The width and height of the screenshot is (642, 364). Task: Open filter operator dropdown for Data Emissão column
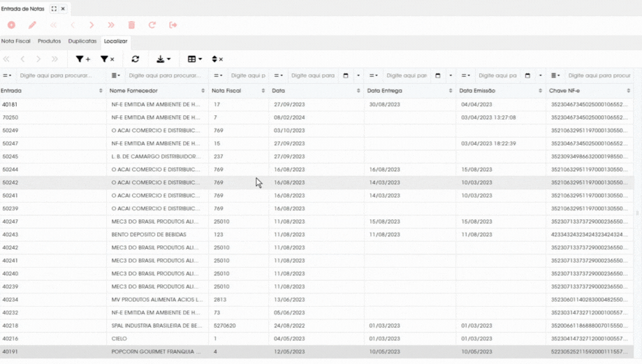point(465,75)
